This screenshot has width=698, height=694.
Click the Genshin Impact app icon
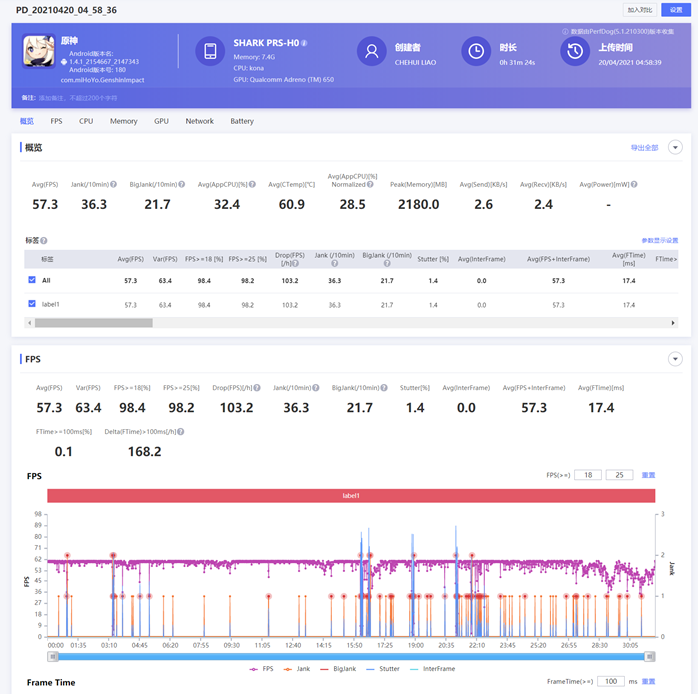39,52
